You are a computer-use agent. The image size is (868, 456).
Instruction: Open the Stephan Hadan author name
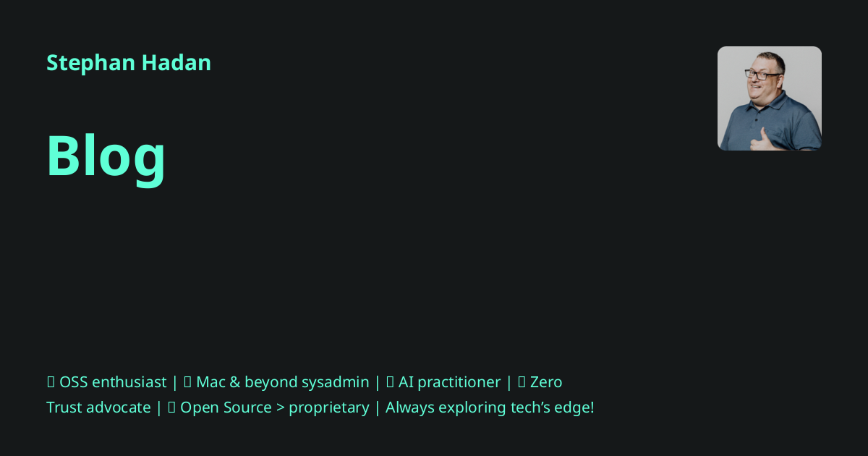point(129,63)
